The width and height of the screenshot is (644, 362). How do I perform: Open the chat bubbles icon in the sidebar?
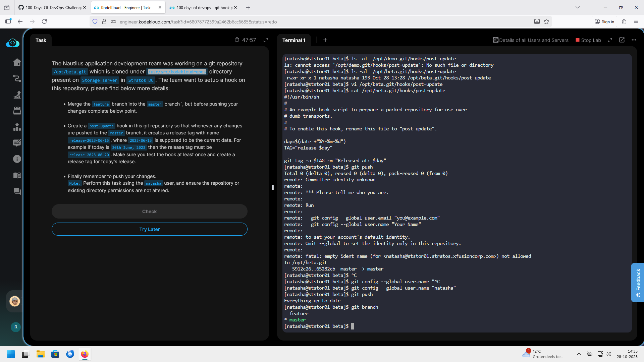[17, 191]
